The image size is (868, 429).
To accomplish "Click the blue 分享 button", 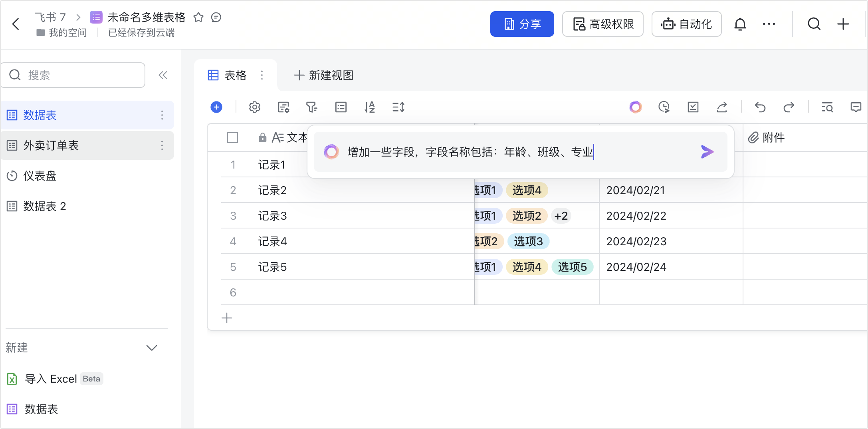I will point(522,24).
